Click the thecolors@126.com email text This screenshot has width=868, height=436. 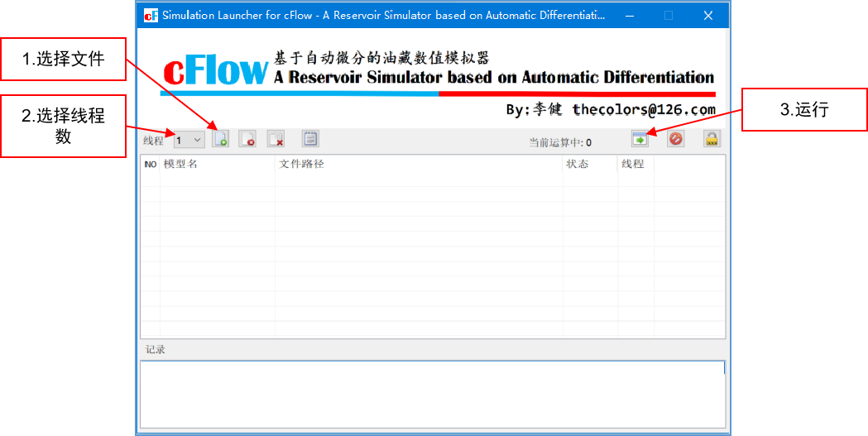click(644, 109)
